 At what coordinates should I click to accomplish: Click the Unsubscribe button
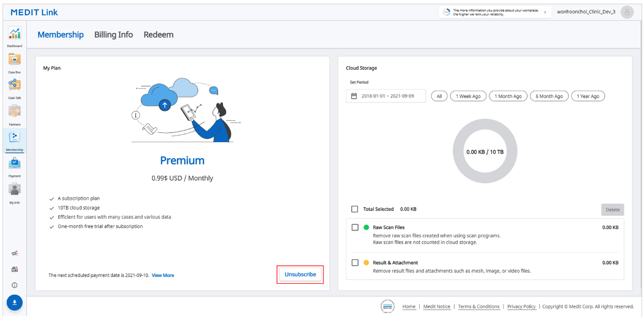[300, 274]
